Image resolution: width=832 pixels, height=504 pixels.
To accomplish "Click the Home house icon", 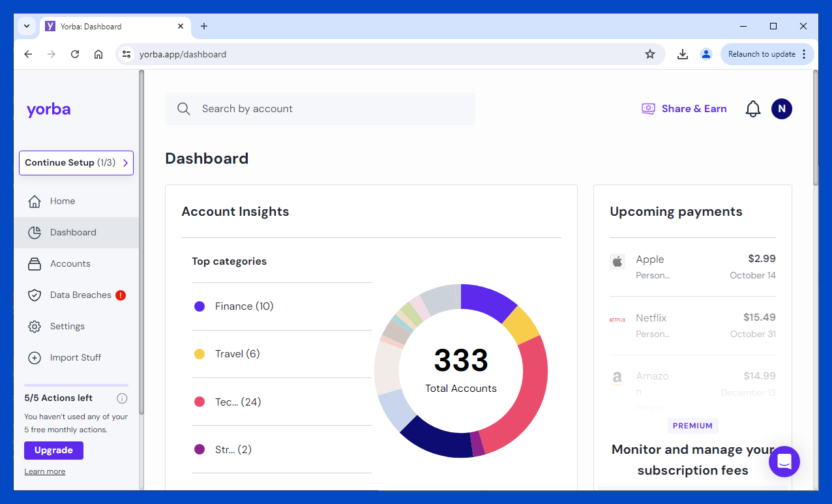I will [35, 201].
